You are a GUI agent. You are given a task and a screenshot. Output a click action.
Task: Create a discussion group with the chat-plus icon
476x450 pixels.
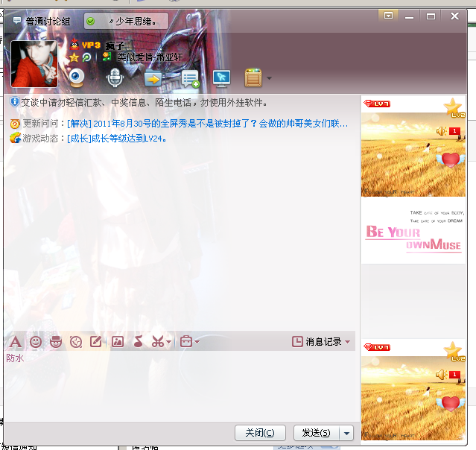191,79
